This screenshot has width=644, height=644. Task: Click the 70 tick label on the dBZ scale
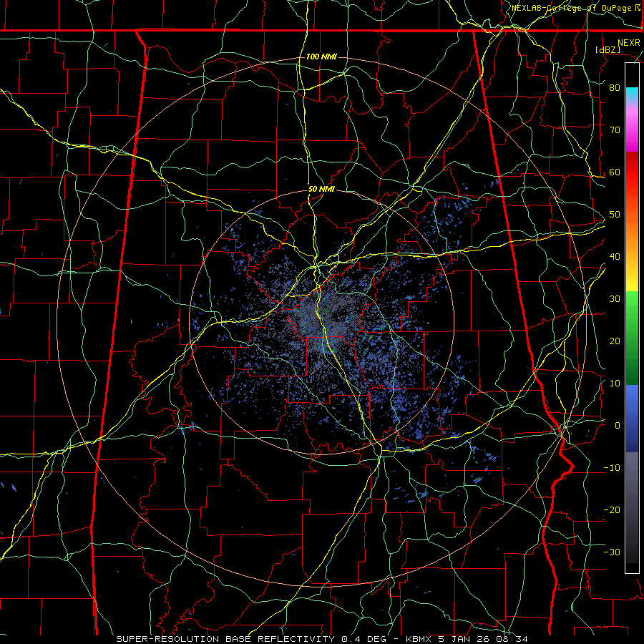(x=615, y=130)
